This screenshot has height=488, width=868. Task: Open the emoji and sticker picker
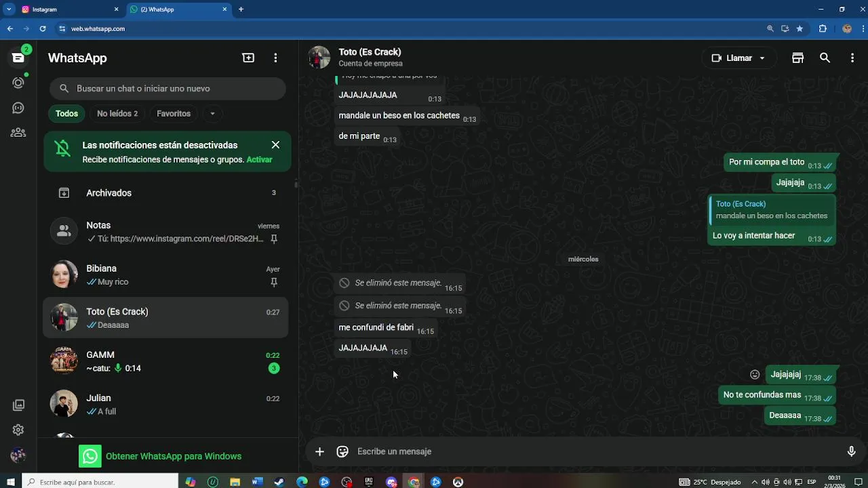pyautogui.click(x=342, y=451)
